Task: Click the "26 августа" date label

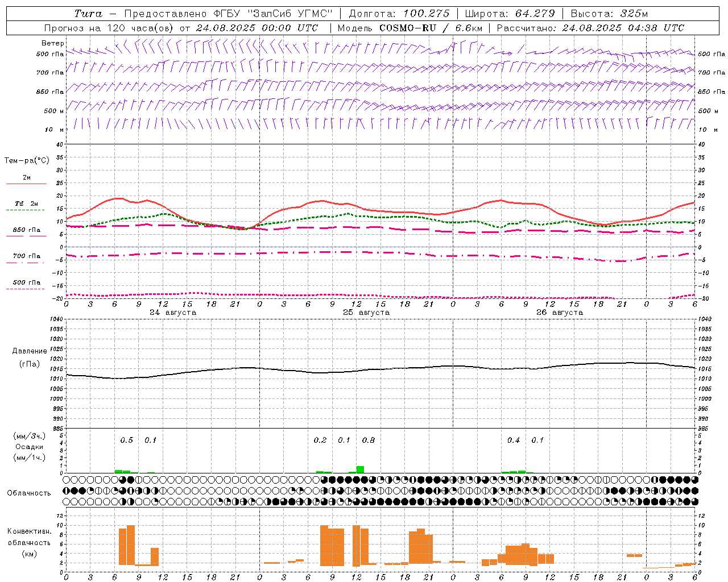Action: [x=560, y=313]
